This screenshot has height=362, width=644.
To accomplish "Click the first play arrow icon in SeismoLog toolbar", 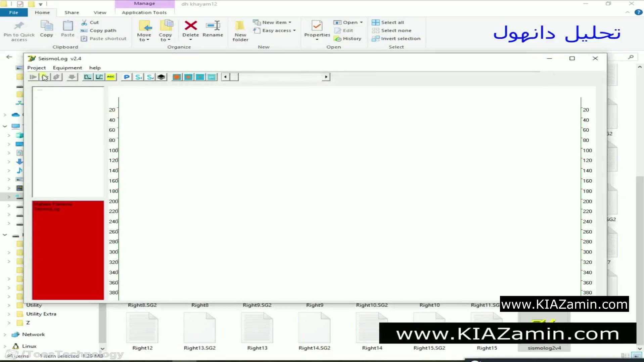I will pyautogui.click(x=33, y=77).
